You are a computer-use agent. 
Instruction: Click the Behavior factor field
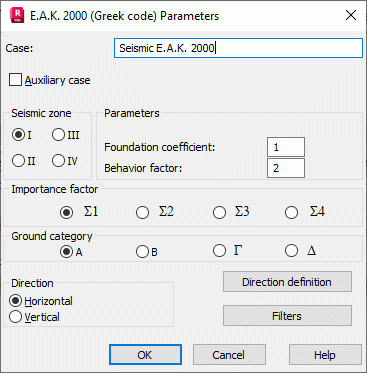(x=286, y=168)
